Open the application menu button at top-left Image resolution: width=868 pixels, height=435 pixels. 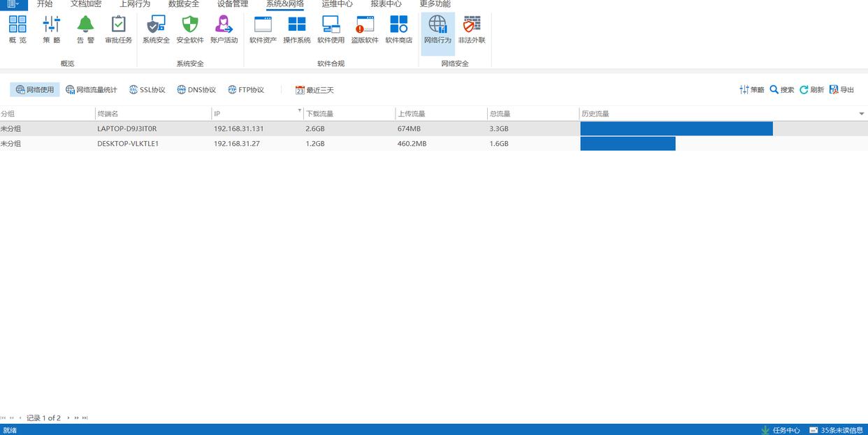13,4
